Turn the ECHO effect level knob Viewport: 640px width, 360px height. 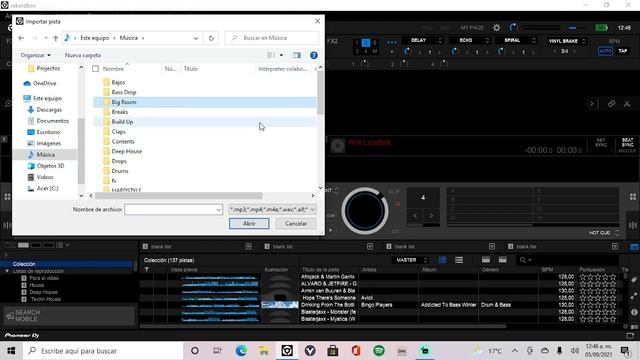pos(454,51)
